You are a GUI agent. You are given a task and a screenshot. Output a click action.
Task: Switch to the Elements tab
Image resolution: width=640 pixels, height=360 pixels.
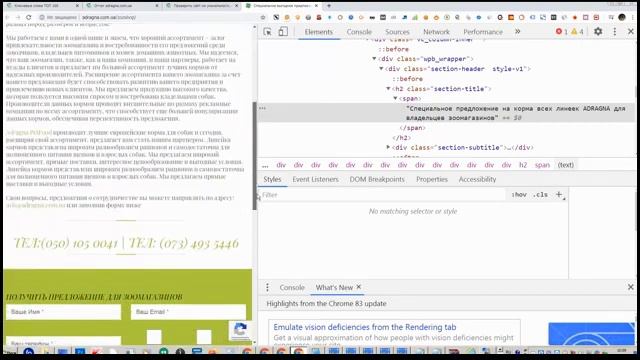319,32
